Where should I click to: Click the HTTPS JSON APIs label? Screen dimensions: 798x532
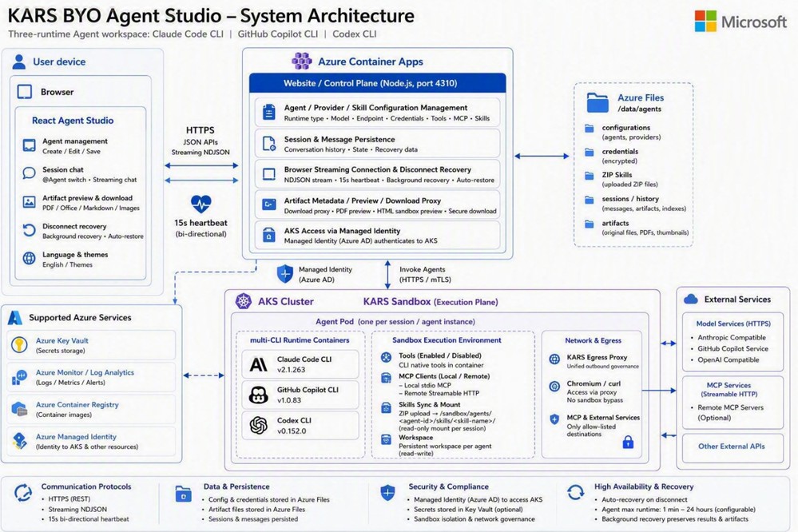coord(200,136)
